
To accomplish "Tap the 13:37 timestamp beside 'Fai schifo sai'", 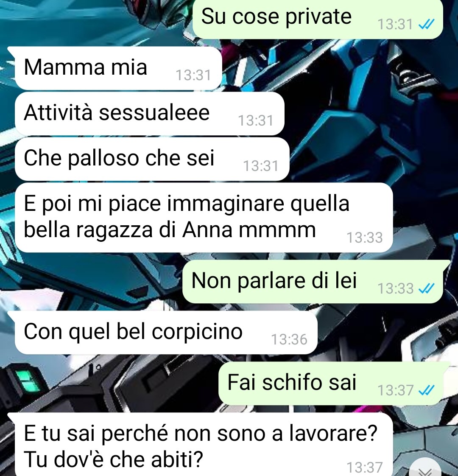I will 395,390.
